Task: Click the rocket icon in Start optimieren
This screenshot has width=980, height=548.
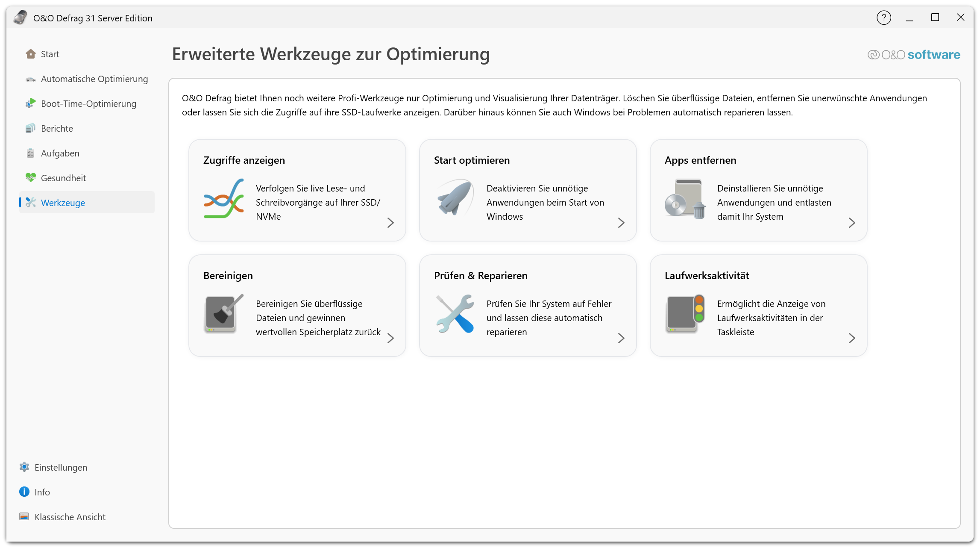Action: 455,197
